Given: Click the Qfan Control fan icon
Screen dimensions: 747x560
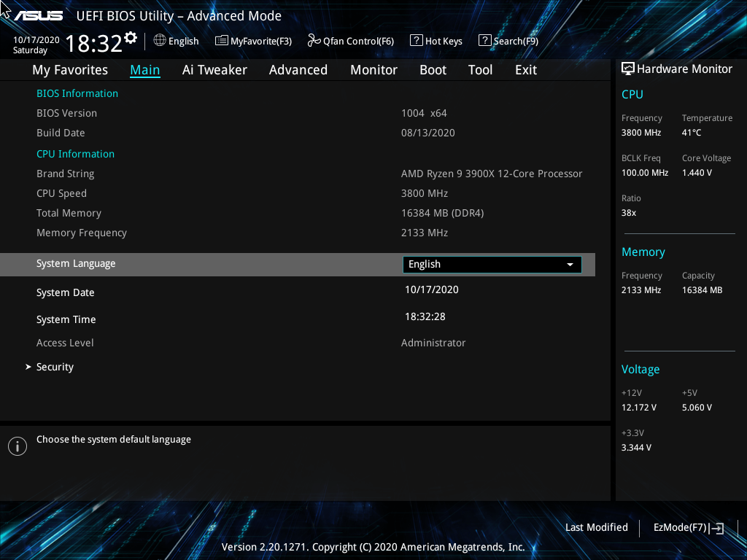Looking at the screenshot, I should pos(314,41).
